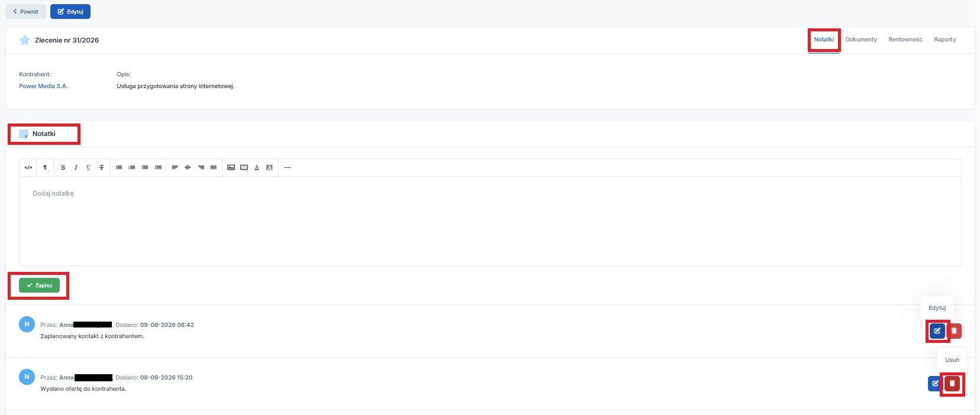Screen dimensions: 980x415
Task: Insert a numbered list
Action: 132,168
